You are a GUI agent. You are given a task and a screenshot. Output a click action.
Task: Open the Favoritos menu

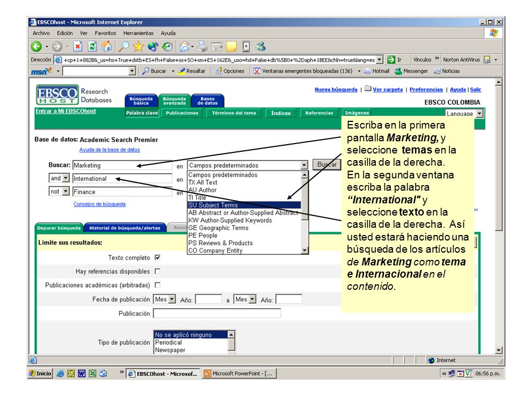(105, 33)
